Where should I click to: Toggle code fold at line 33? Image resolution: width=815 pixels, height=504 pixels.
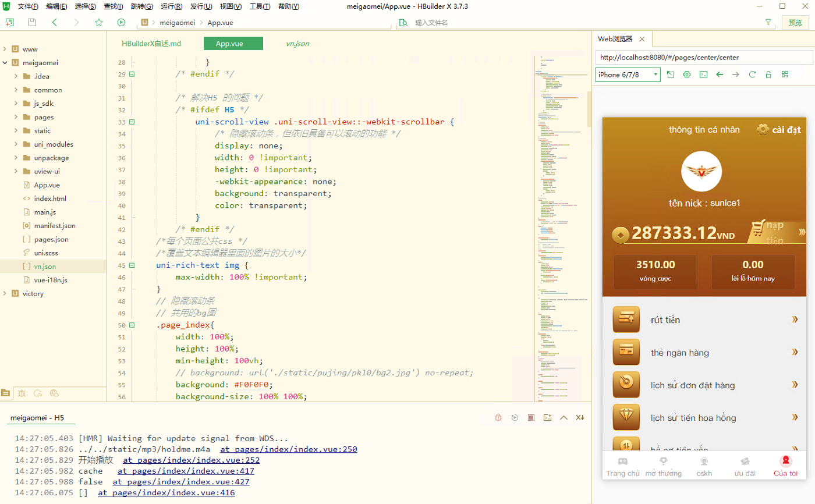(132, 122)
